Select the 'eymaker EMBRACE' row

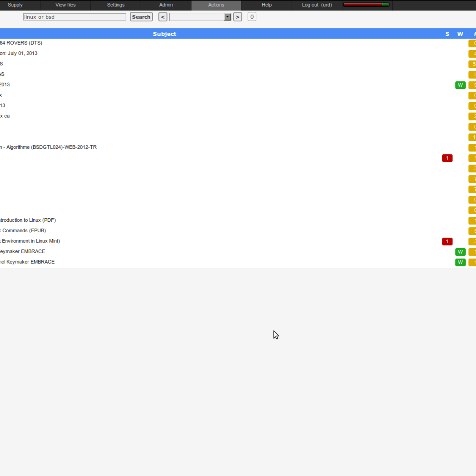pyautogui.click(x=238, y=251)
